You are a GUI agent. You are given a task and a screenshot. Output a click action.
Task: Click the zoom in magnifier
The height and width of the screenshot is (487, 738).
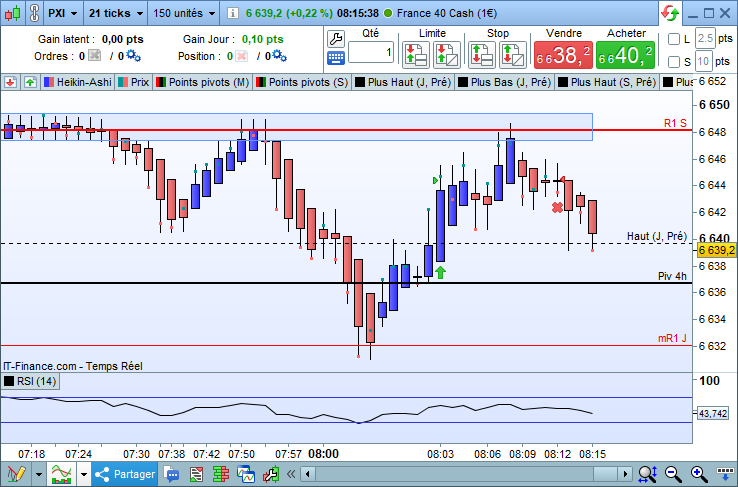(699, 474)
